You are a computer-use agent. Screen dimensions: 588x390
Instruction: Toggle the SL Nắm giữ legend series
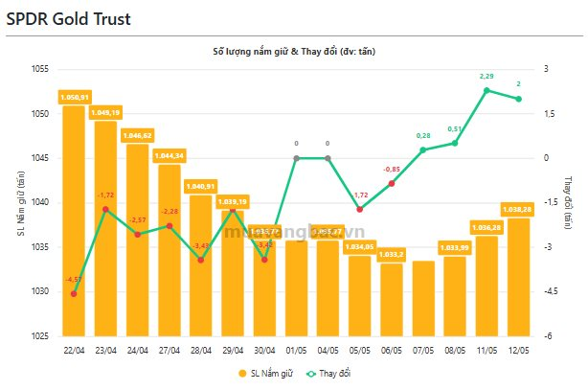tap(265, 374)
